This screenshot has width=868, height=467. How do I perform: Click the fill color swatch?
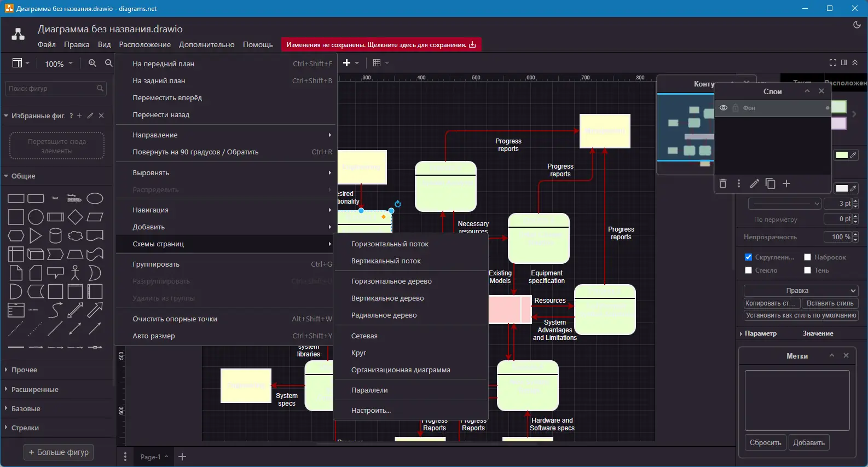(x=842, y=155)
